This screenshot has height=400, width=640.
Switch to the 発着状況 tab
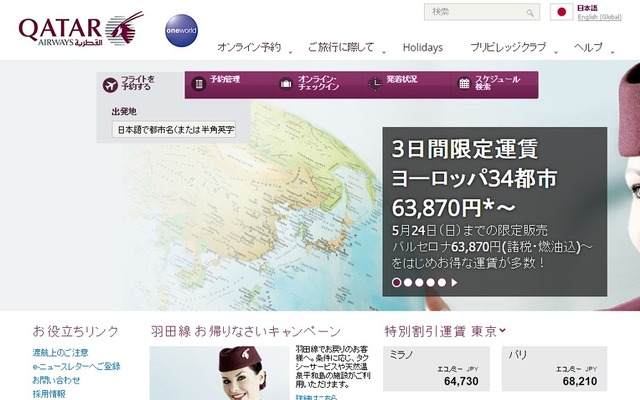[x=406, y=84]
